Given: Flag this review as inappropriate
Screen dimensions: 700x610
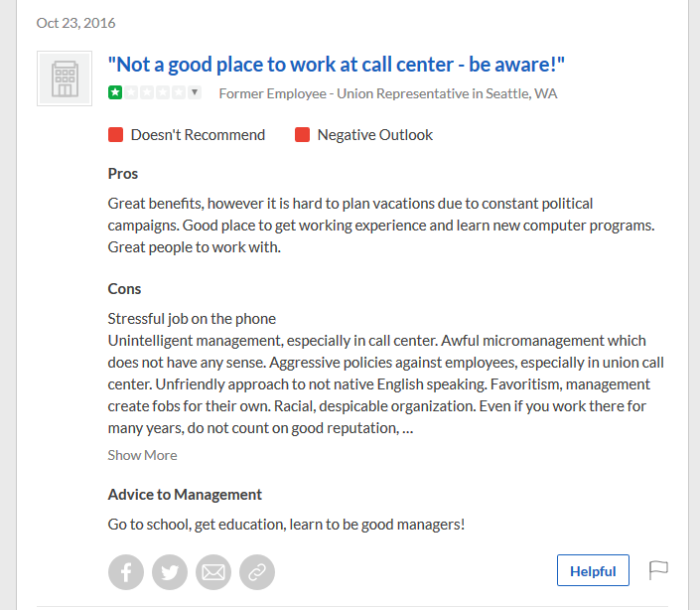Looking at the screenshot, I should [658, 570].
